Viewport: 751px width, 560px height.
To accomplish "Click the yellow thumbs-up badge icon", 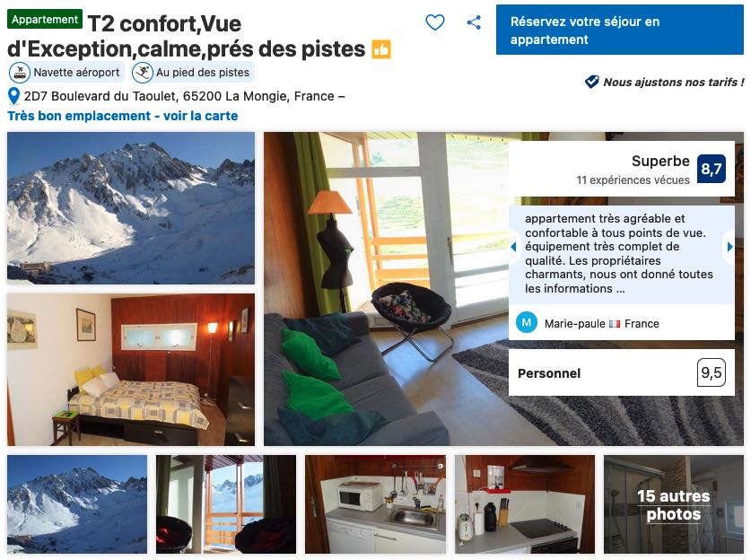I will [x=381, y=49].
